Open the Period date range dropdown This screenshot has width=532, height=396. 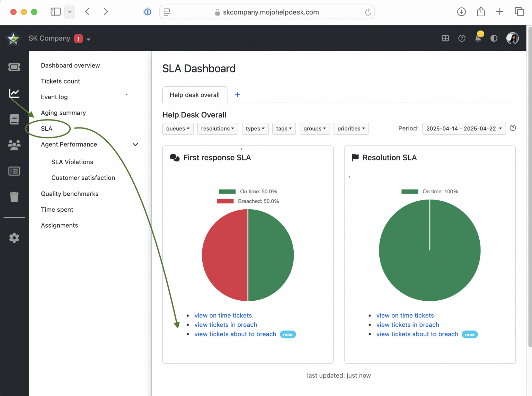coord(464,129)
